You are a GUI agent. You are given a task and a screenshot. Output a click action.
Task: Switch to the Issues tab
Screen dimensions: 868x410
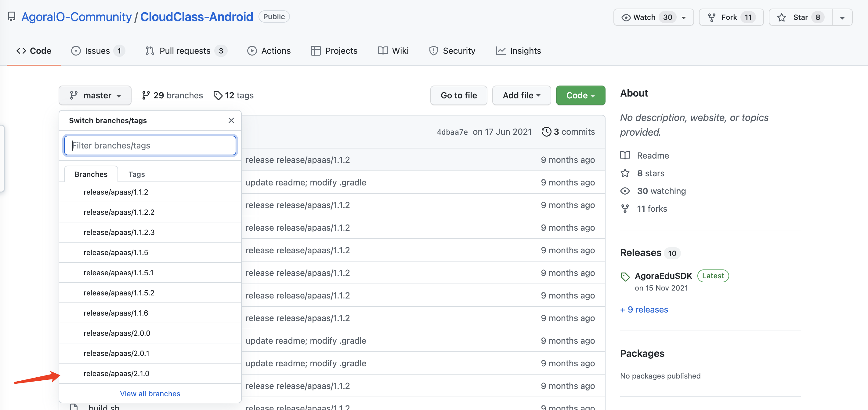98,51
